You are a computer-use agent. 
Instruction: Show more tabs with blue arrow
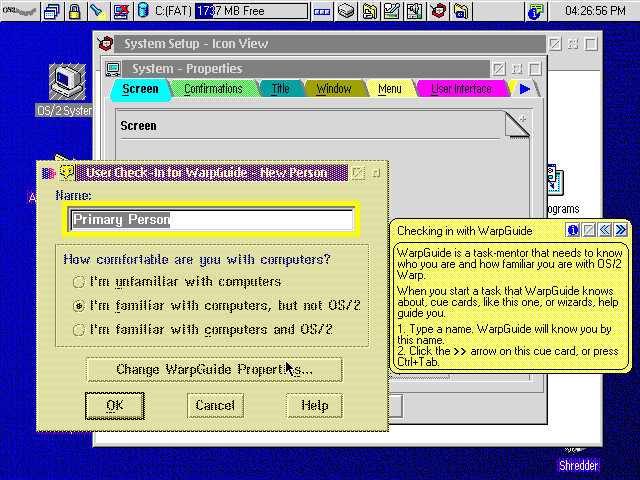click(x=524, y=89)
